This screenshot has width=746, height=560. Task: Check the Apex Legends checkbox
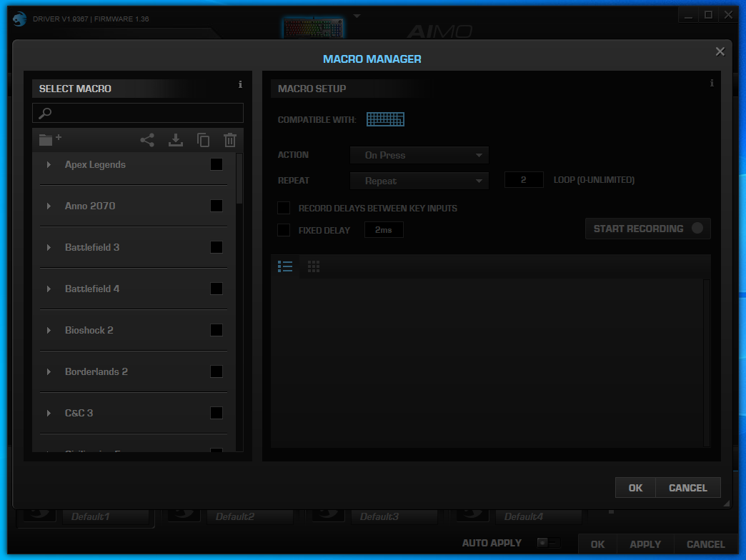(x=217, y=164)
